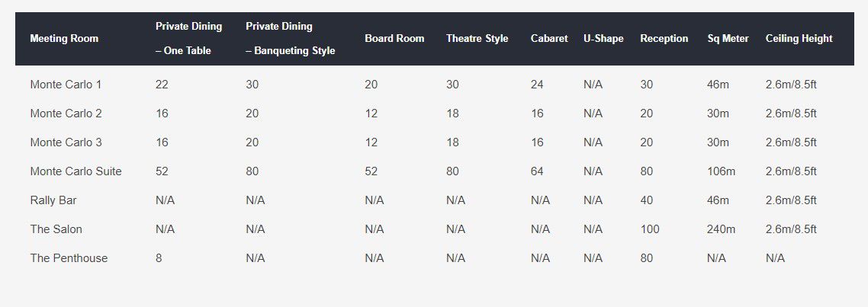Click the Private Dining One Table header

coord(188,38)
